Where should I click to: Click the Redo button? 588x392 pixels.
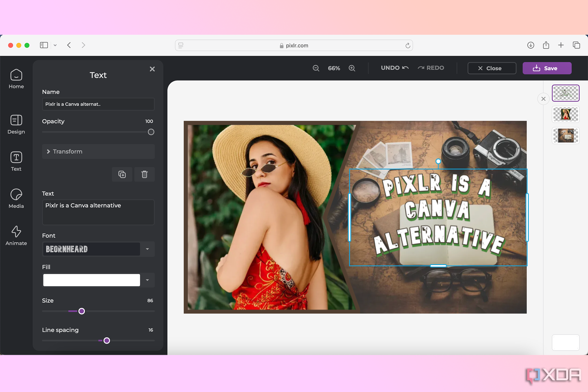coord(432,68)
